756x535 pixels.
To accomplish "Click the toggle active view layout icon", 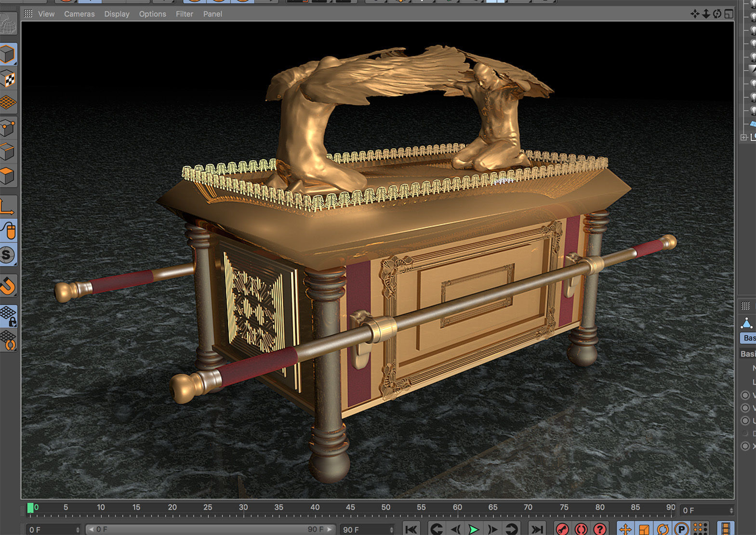I will pos(729,14).
